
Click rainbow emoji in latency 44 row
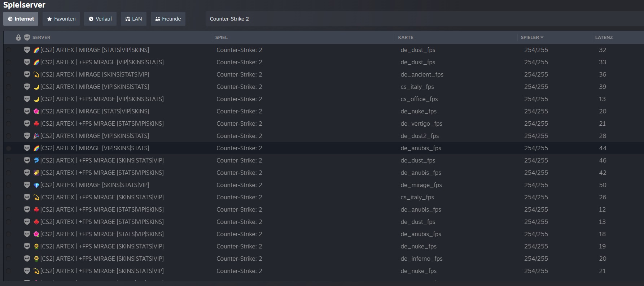tap(36, 148)
